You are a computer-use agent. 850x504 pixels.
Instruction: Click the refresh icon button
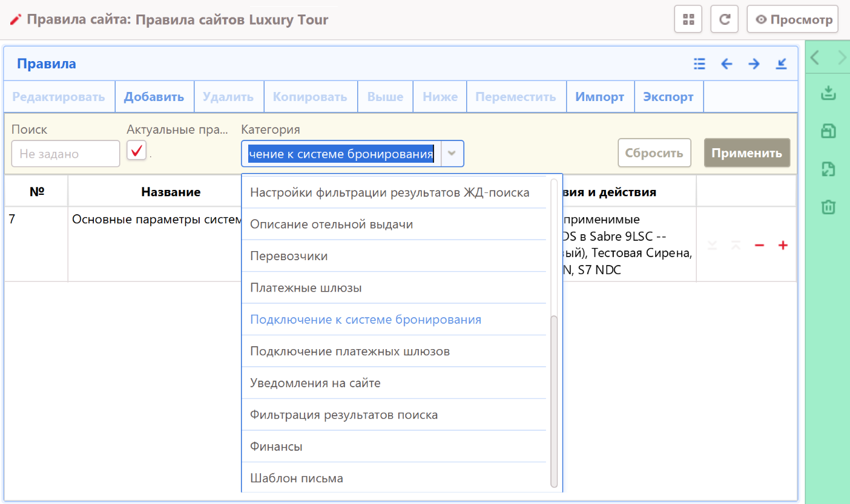(x=724, y=19)
